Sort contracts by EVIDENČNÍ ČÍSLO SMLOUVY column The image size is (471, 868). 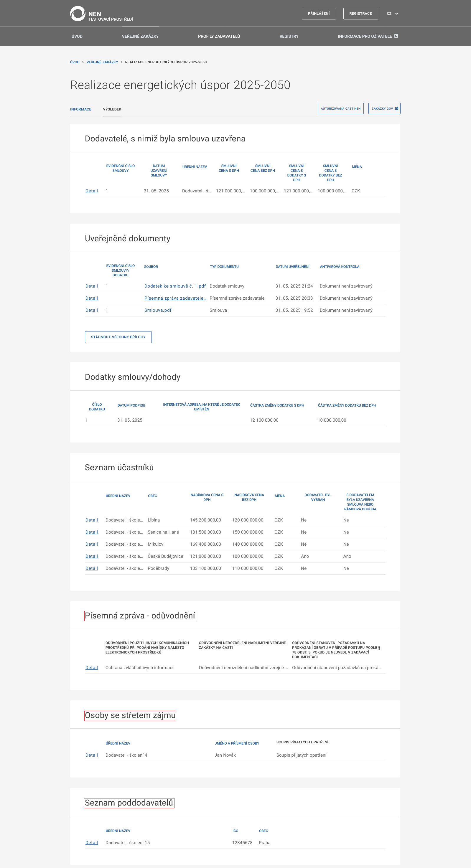tap(120, 168)
